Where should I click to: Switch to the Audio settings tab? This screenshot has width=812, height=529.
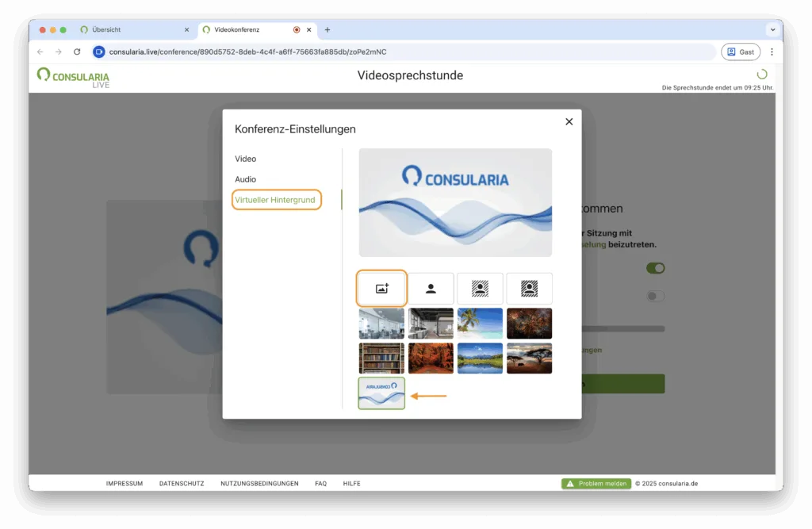pyautogui.click(x=246, y=179)
